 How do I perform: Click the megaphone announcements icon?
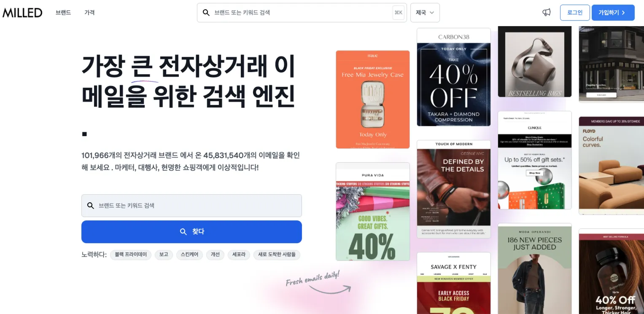[547, 13]
